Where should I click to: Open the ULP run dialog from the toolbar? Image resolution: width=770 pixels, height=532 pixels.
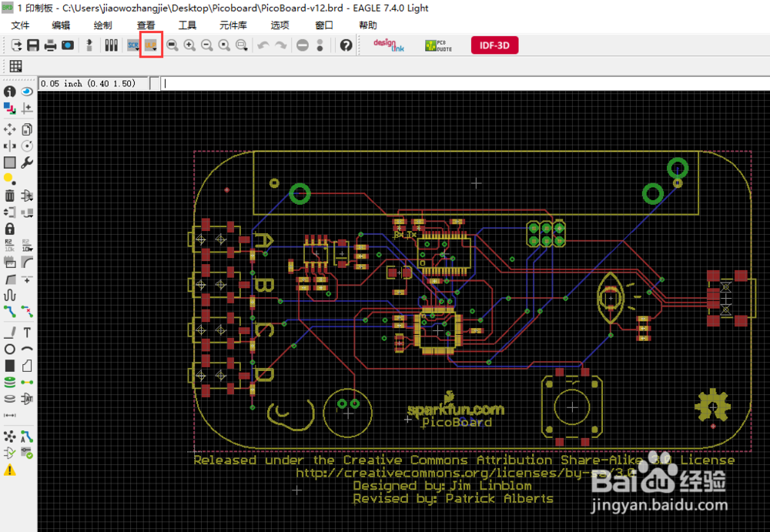pyautogui.click(x=150, y=45)
